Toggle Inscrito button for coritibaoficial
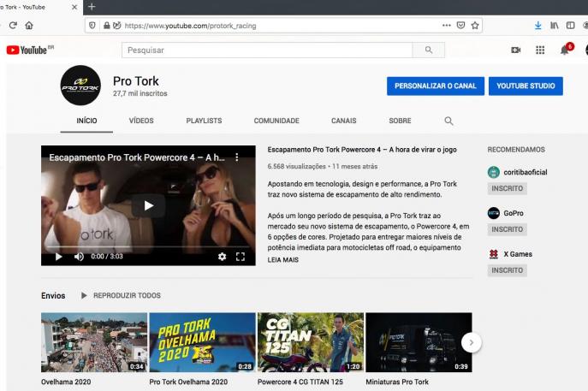Viewport: 588px width, 391px height. click(507, 188)
